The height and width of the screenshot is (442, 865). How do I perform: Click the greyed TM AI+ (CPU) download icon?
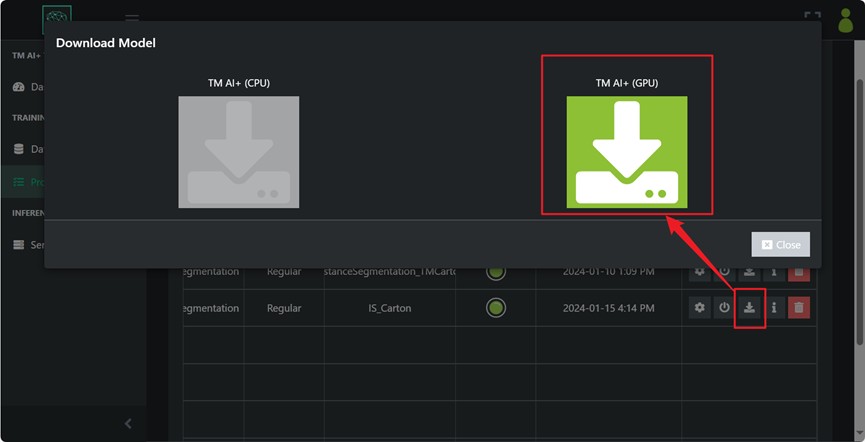click(238, 152)
